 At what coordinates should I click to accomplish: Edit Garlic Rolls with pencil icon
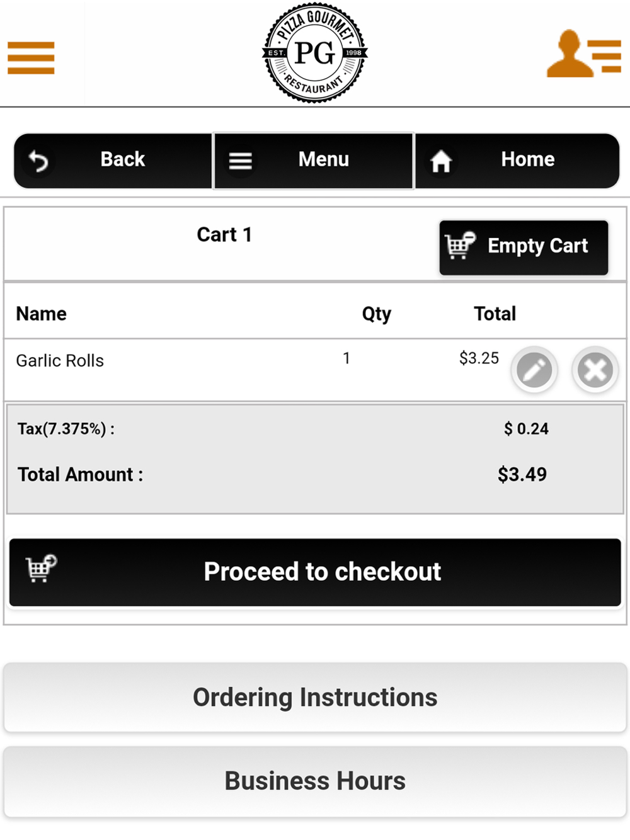click(x=534, y=370)
